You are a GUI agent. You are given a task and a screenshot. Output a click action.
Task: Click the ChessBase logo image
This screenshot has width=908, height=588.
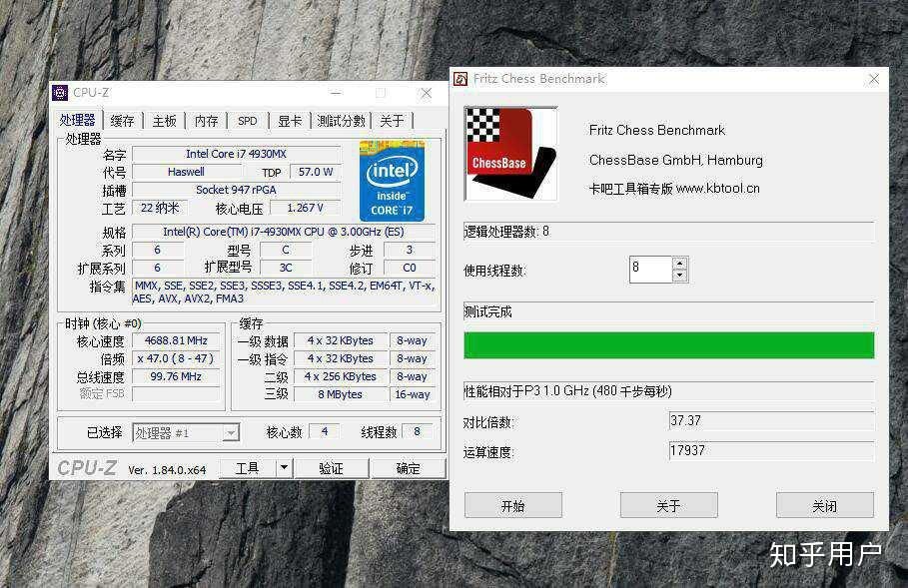510,154
